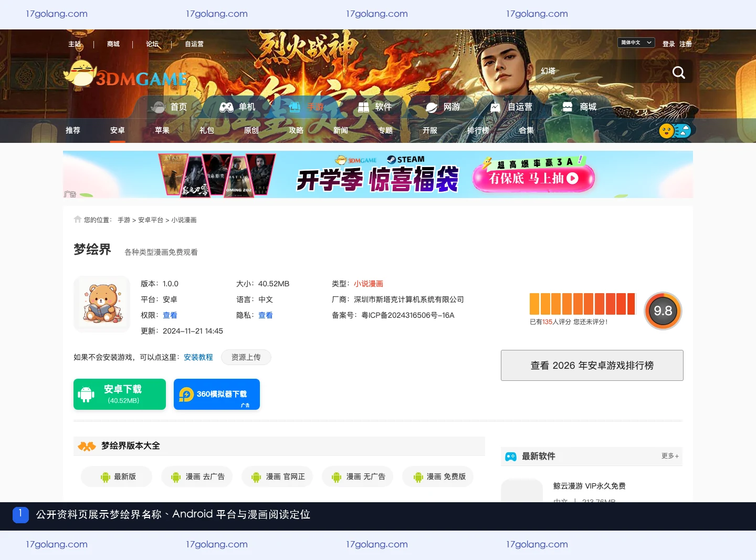The height and width of the screenshot is (560, 756).
Task: Select the 专题 sub-navigation tab
Action: (x=385, y=130)
